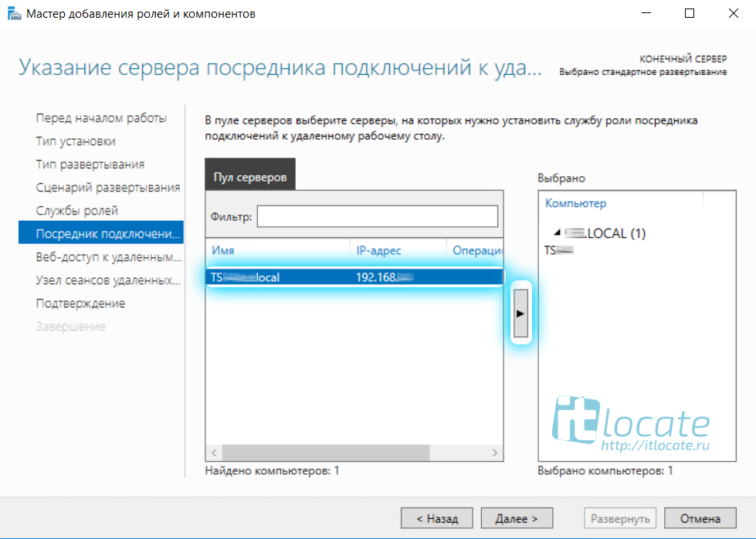756x539 pixels.
Task: Focus the Фильтр input field
Action: click(x=378, y=216)
